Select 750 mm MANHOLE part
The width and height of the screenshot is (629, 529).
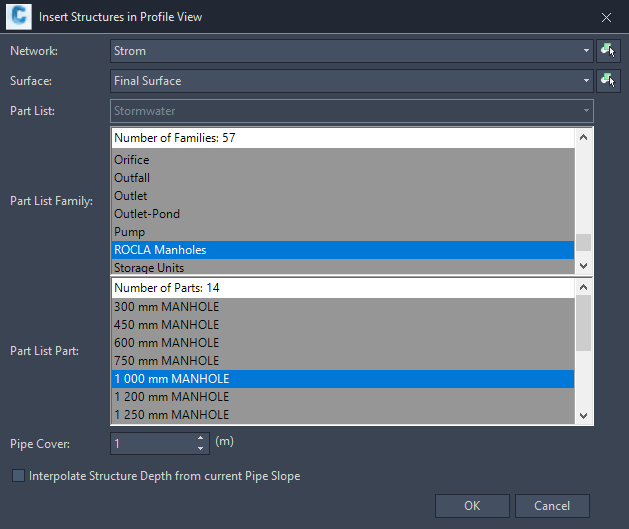tap(343, 361)
